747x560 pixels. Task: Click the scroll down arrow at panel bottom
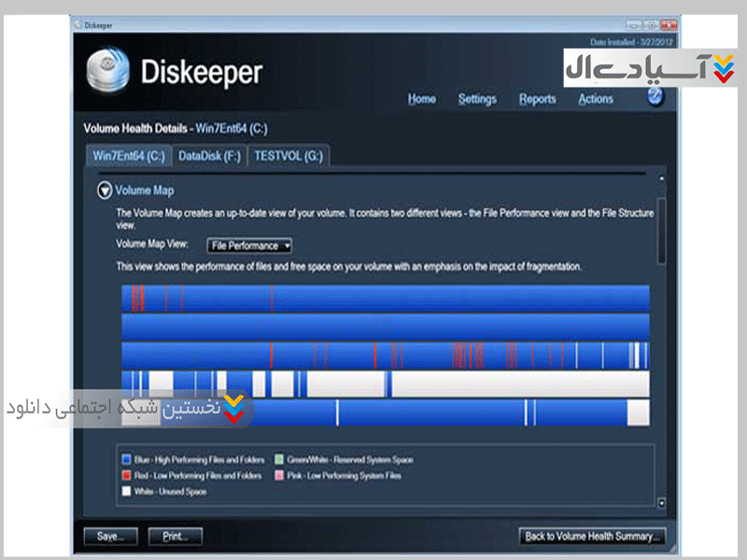coord(662,503)
